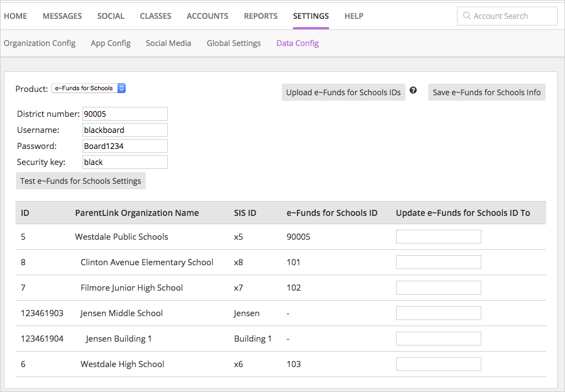The image size is (565, 392).
Task: Click e~Funds for Schools ID column header
Action: pos(332,213)
